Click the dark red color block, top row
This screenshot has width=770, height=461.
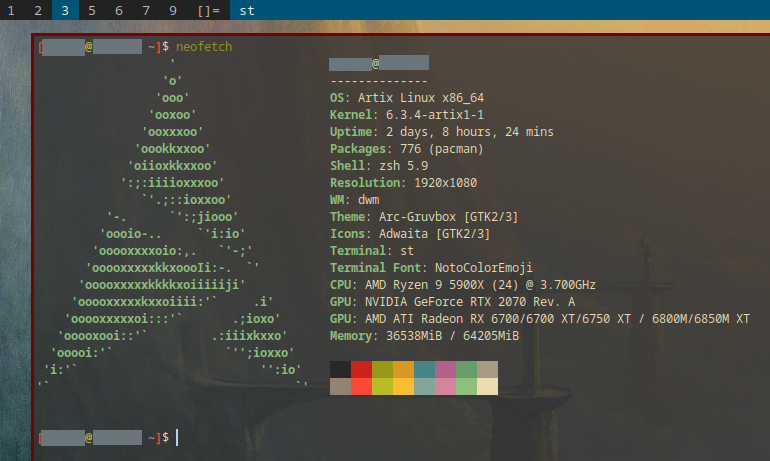(x=361, y=370)
